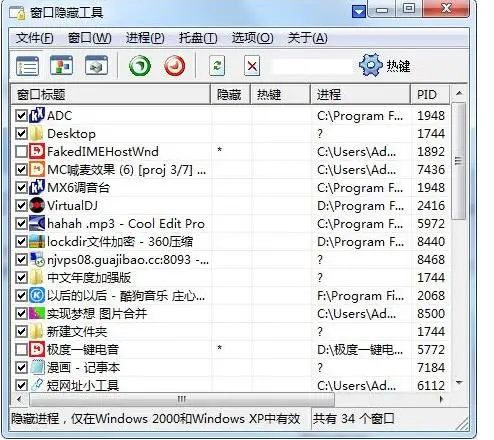Click the FakedIMEHostWnd red icon
The height and width of the screenshot is (440, 494).
(x=37, y=151)
